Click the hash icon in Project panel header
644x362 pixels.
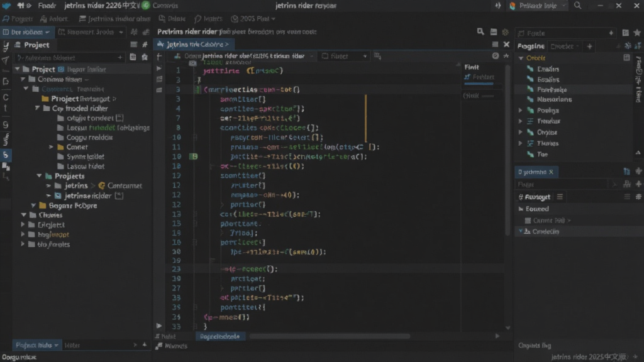click(145, 45)
